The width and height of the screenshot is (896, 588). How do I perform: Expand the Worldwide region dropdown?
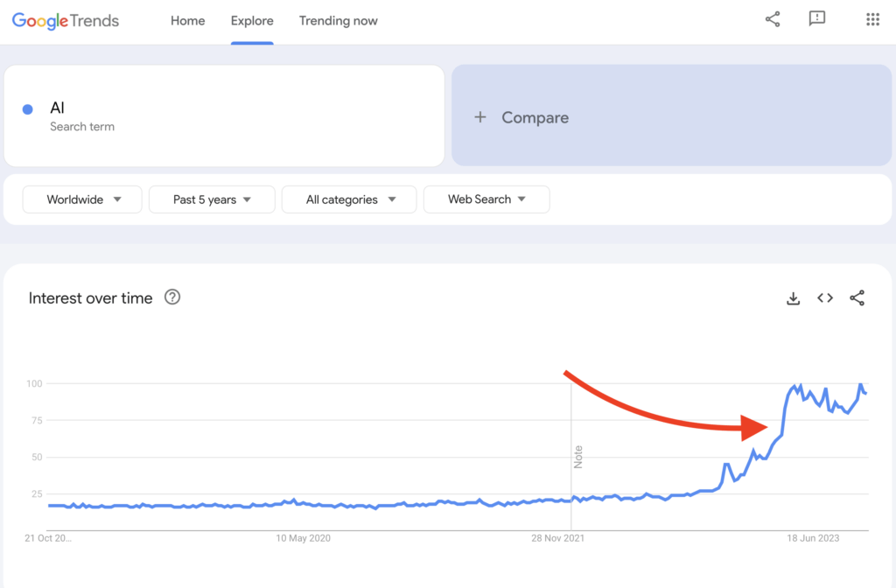coord(83,199)
